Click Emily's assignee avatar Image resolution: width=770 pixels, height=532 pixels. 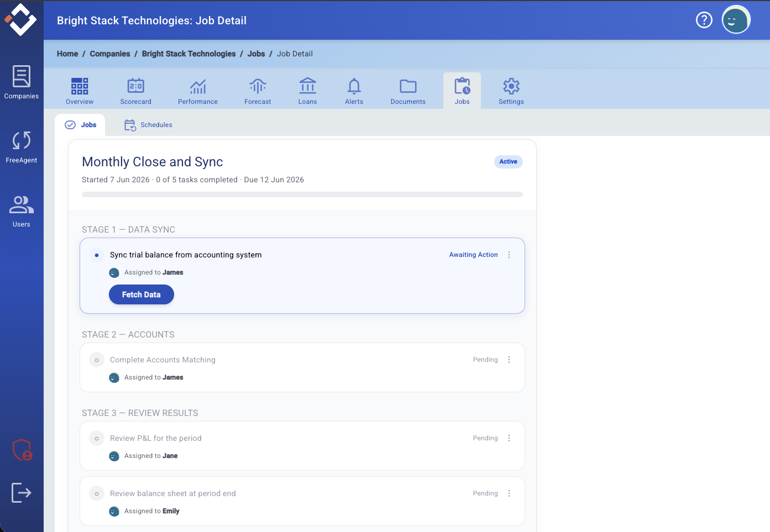tap(114, 512)
